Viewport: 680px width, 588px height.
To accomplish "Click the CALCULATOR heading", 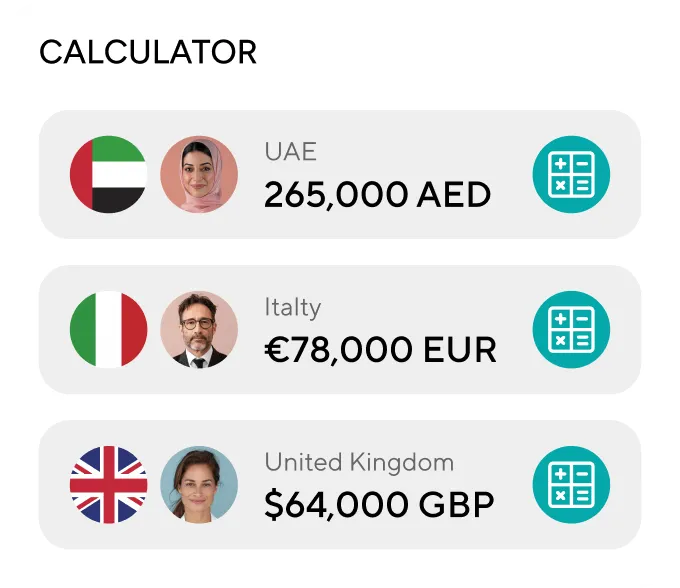I will (148, 52).
